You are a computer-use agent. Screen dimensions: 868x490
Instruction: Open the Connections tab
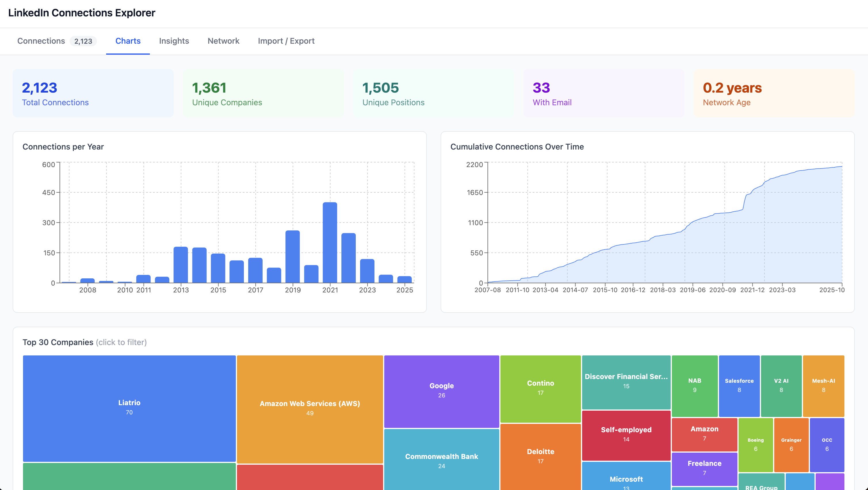click(57, 41)
